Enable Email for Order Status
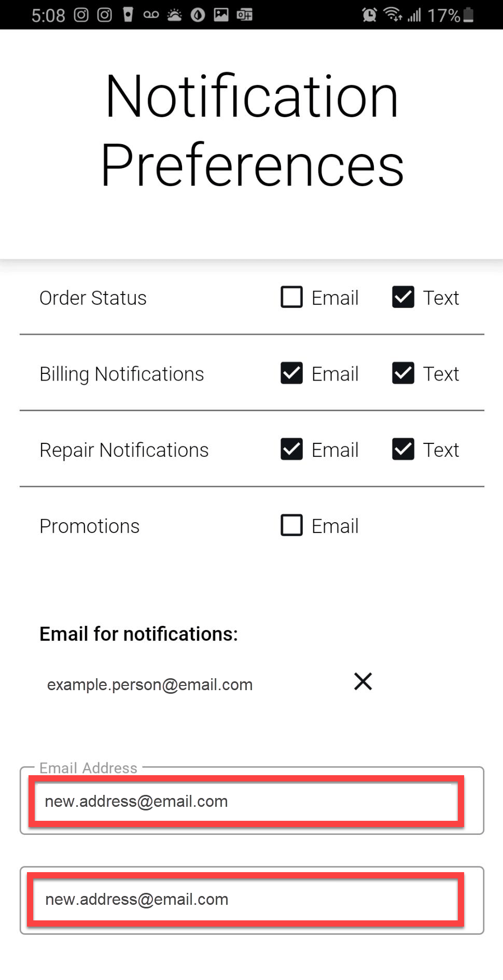The image size is (503, 980). [292, 298]
